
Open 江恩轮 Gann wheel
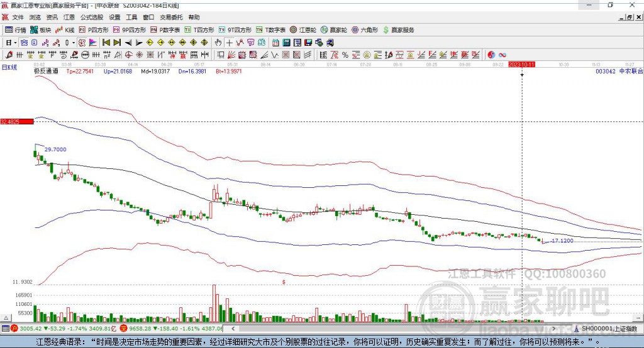(303, 30)
